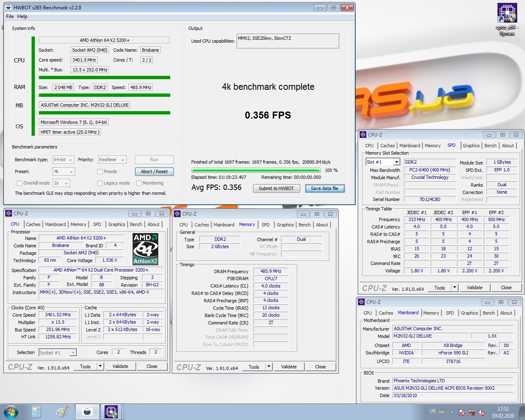
Task: Click the nForce 590 SLI southbridge field
Action: tap(453, 353)
